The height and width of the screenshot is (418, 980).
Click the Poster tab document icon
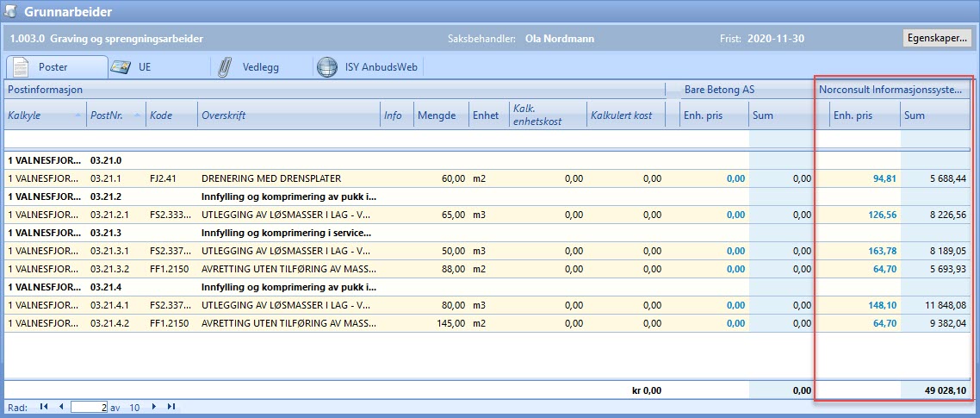point(22,67)
